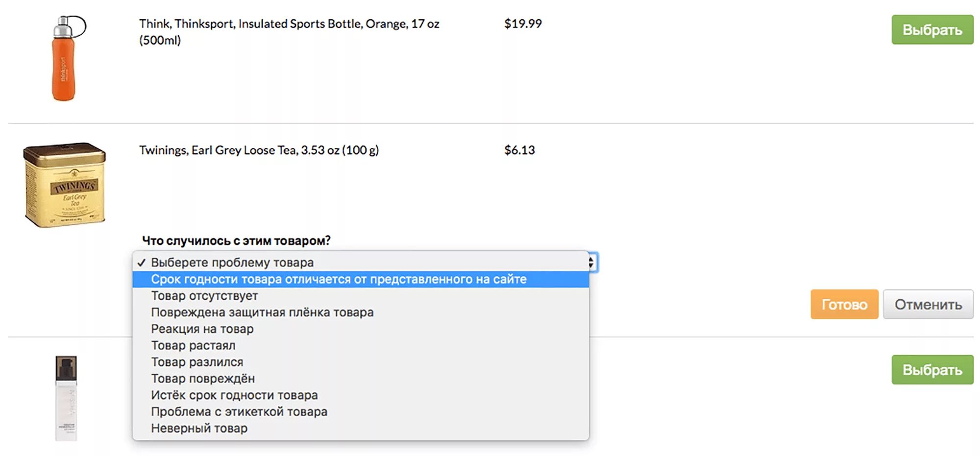
Task: Cancel with the Отменить button
Action: coord(928,305)
